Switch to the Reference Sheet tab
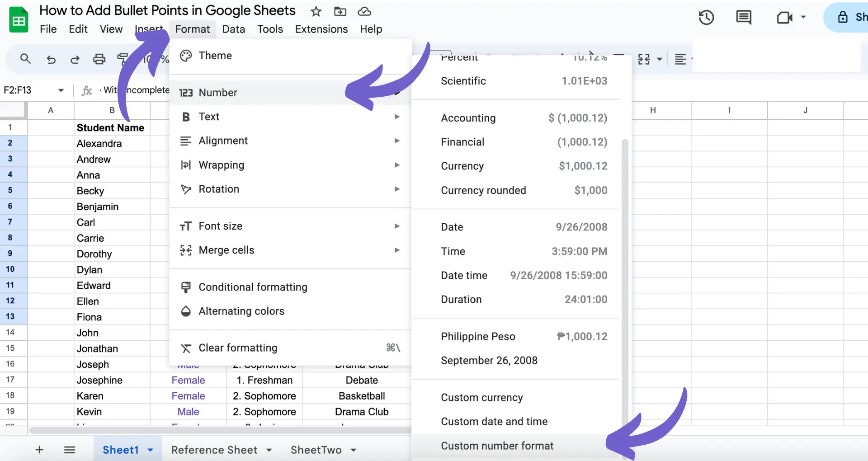Viewport: 868px width, 461px height. point(214,450)
